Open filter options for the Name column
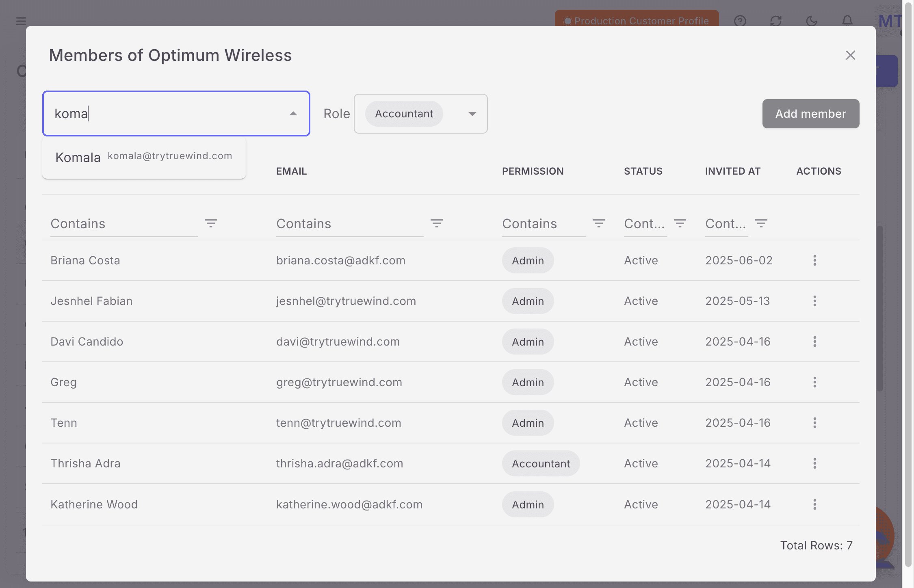The image size is (914, 588). click(x=211, y=223)
